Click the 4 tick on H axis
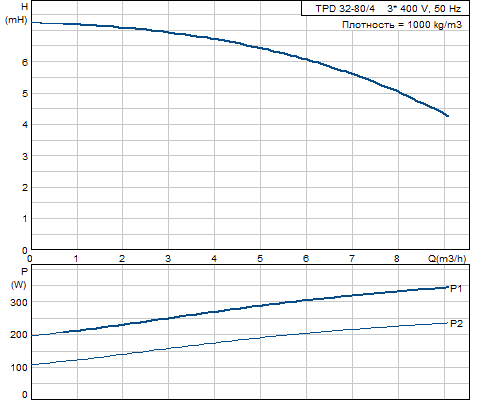The height and width of the screenshot is (400, 500). tap(25, 125)
